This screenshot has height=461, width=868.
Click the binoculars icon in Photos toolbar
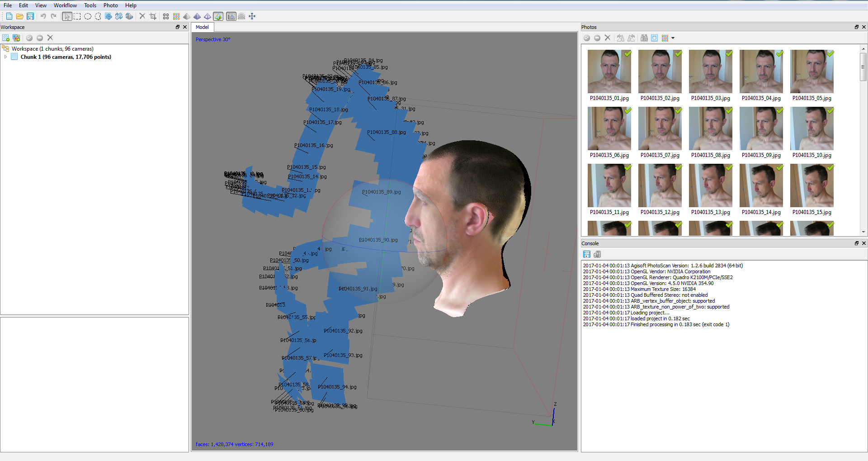(x=644, y=38)
